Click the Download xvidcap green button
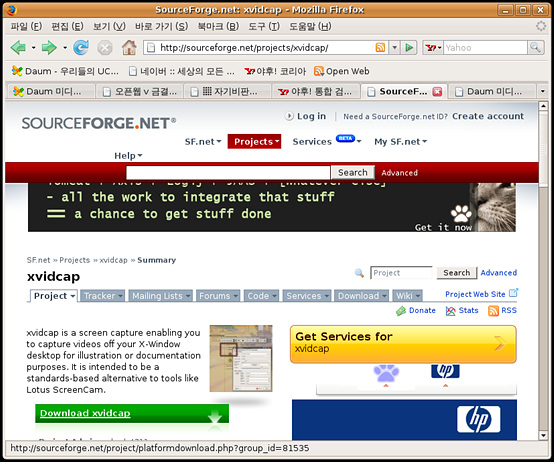The image size is (554, 462). pos(132,413)
